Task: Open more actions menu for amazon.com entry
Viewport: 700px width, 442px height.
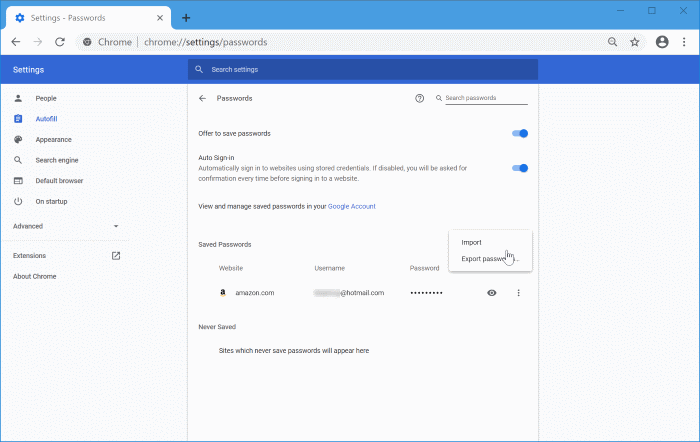Action: [x=518, y=293]
